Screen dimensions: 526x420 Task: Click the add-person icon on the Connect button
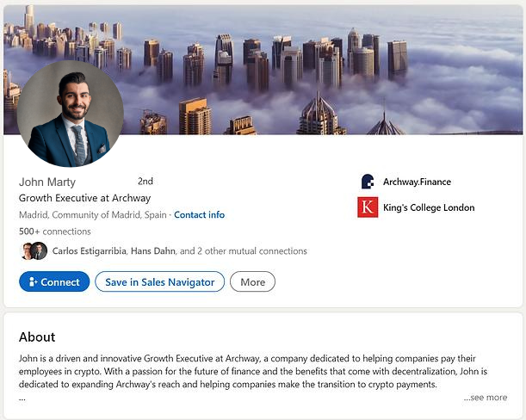point(33,281)
